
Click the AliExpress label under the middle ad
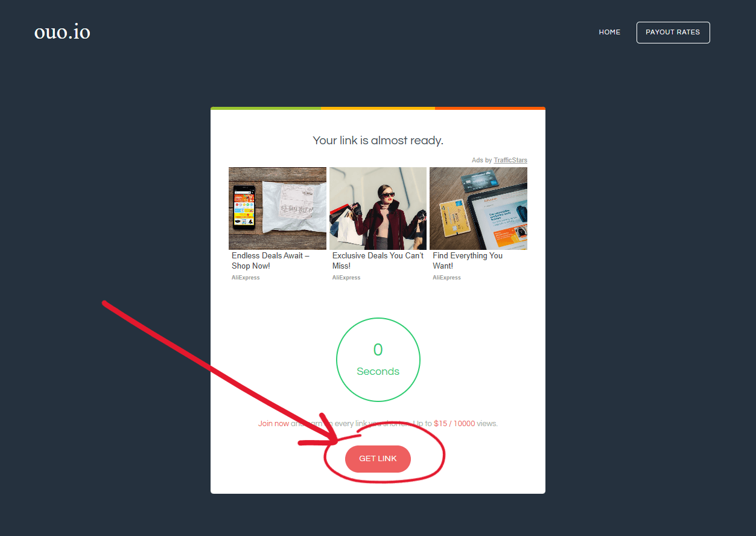tap(346, 277)
